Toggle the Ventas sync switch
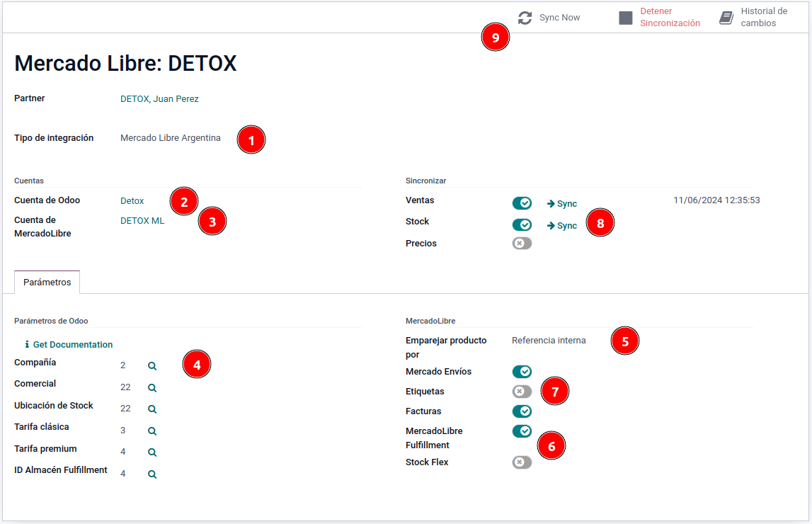 [x=522, y=203]
